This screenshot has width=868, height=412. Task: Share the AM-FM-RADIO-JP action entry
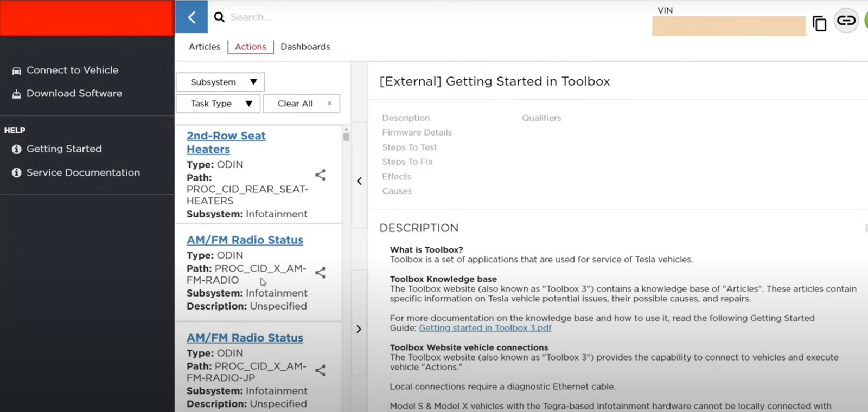[x=321, y=370]
